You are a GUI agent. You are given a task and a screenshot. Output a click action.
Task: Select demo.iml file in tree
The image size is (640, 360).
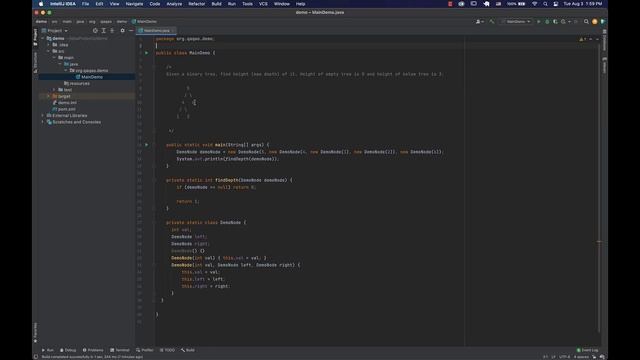(x=64, y=103)
